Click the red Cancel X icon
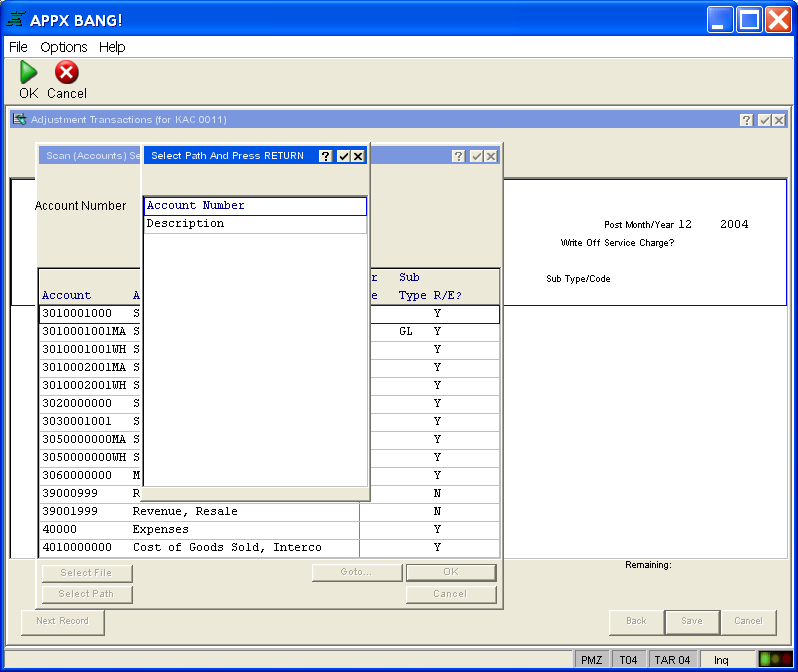The image size is (798, 672). click(x=66, y=73)
